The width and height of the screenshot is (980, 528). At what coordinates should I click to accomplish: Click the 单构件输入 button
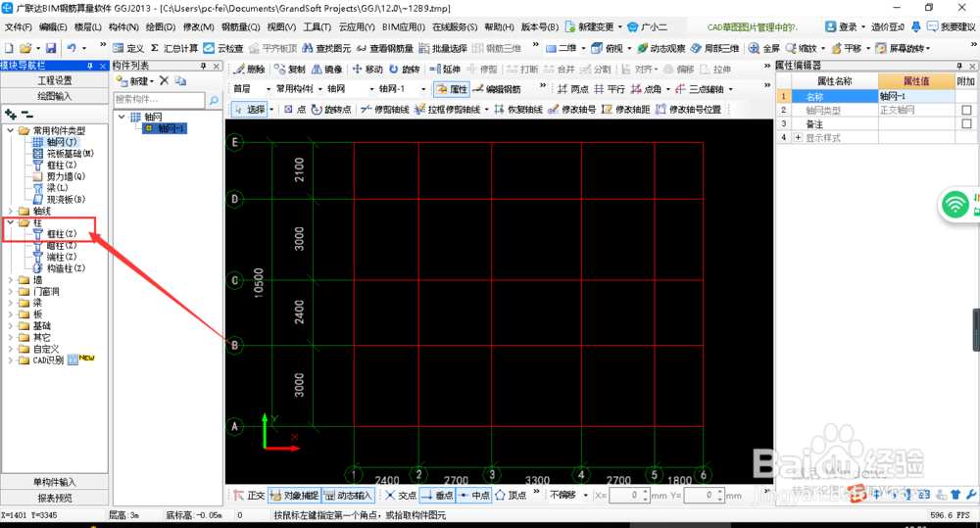(55, 482)
